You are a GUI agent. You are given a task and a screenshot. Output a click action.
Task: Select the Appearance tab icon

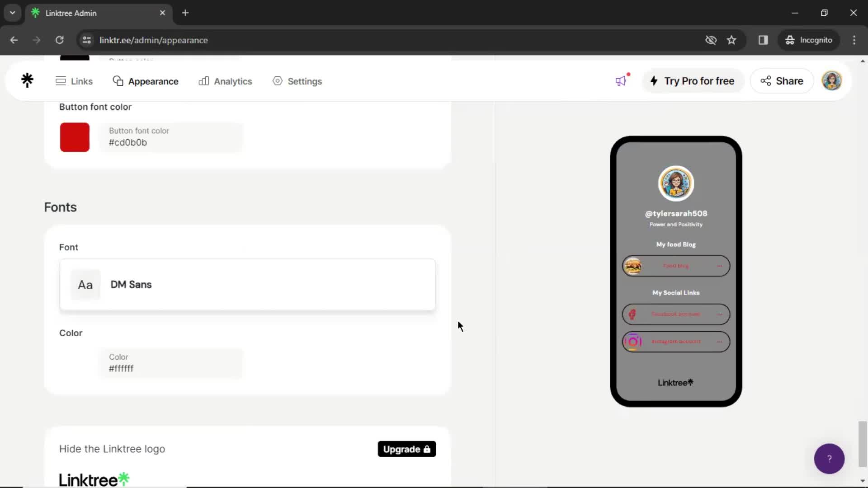click(118, 80)
